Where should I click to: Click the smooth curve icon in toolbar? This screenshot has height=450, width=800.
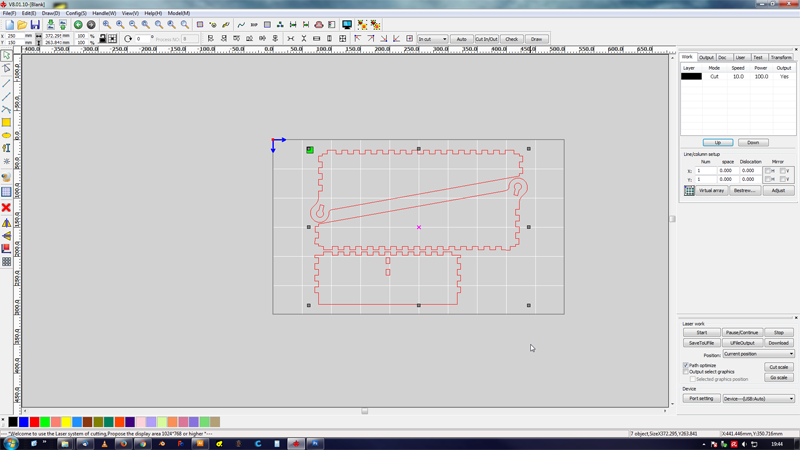tap(241, 24)
